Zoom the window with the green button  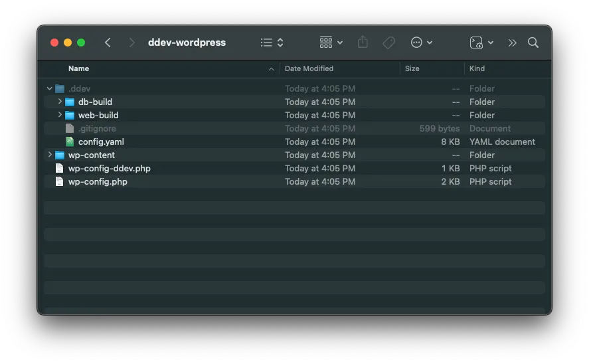click(81, 43)
